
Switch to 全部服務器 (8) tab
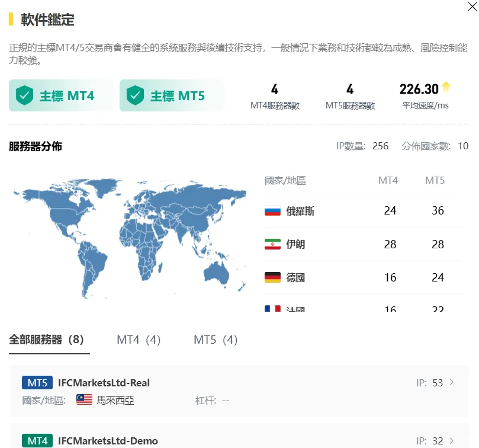(46, 340)
